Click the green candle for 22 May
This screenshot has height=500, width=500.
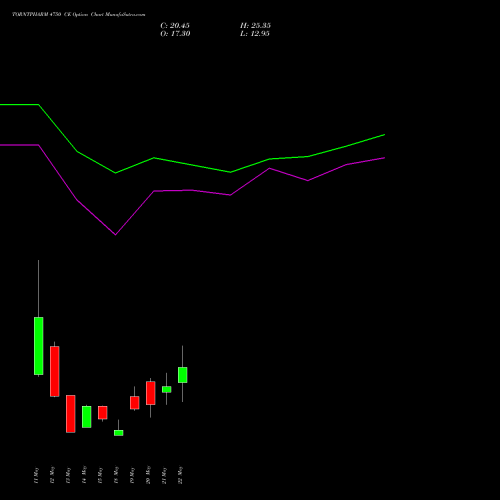pos(183,375)
